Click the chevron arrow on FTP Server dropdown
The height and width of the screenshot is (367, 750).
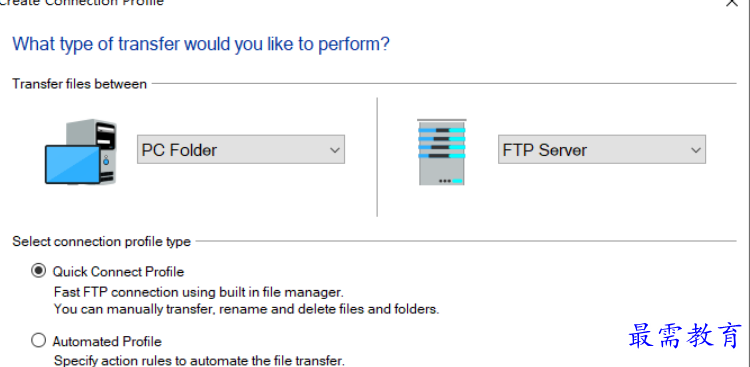[695, 150]
